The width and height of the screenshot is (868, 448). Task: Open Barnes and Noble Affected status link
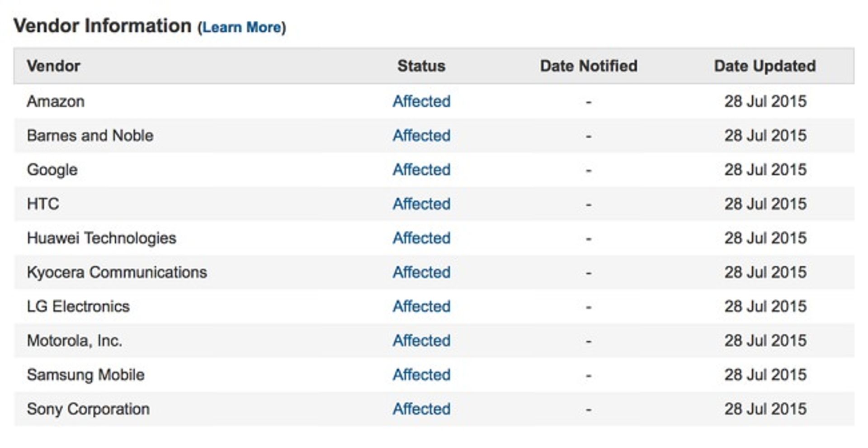(x=421, y=135)
